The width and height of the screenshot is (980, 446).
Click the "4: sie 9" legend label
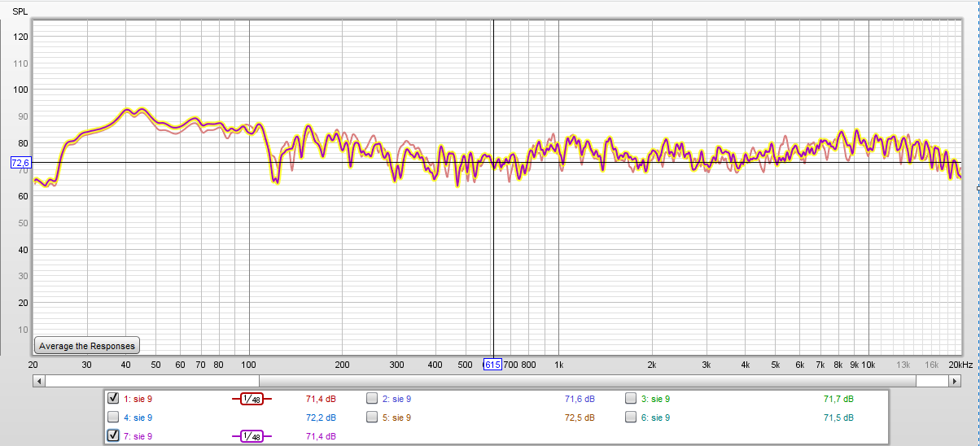click(x=138, y=418)
